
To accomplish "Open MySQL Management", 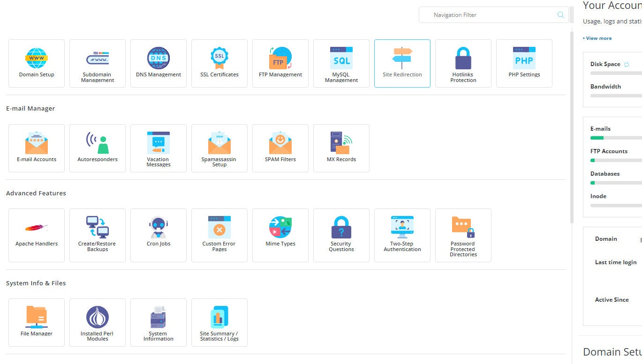I will 341,63.
